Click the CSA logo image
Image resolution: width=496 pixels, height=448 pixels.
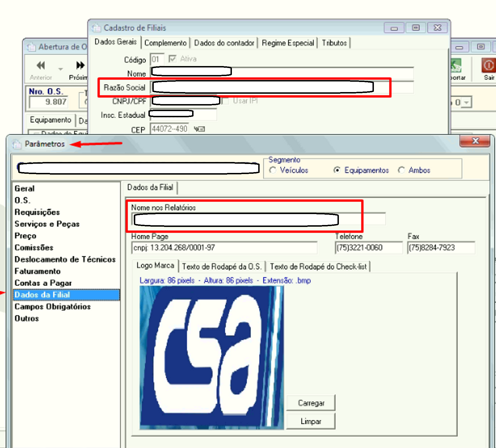point(212,358)
